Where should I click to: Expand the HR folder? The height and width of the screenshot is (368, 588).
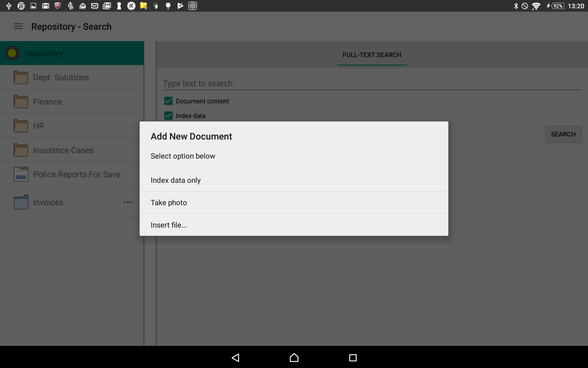click(x=38, y=126)
